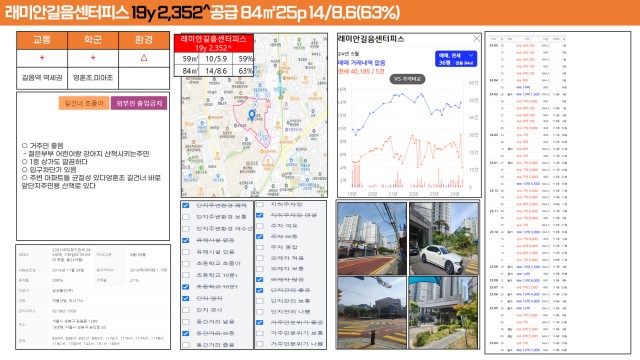Click the purple 외부인 출입금지 tag

139,103
